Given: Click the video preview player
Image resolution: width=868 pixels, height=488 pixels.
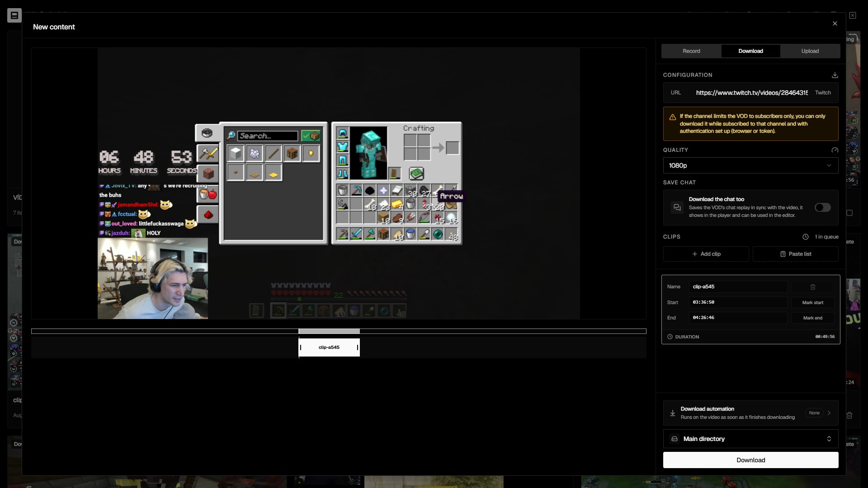Looking at the screenshot, I should pos(339,183).
